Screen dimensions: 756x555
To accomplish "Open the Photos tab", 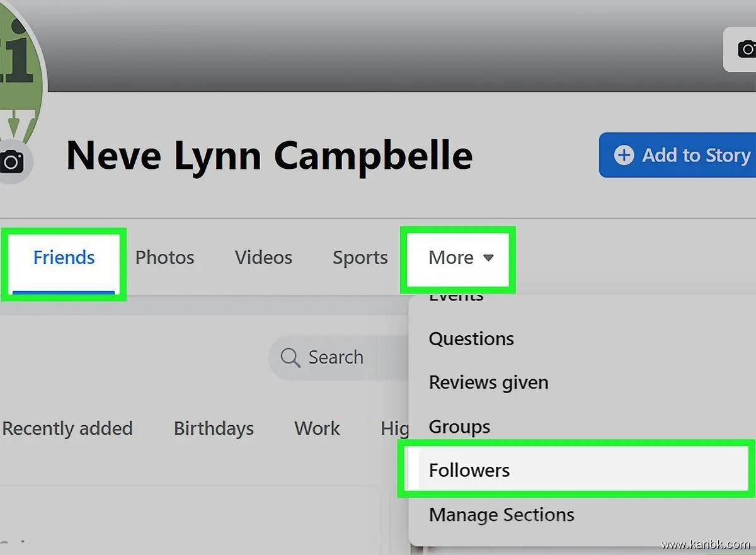I will [x=164, y=258].
